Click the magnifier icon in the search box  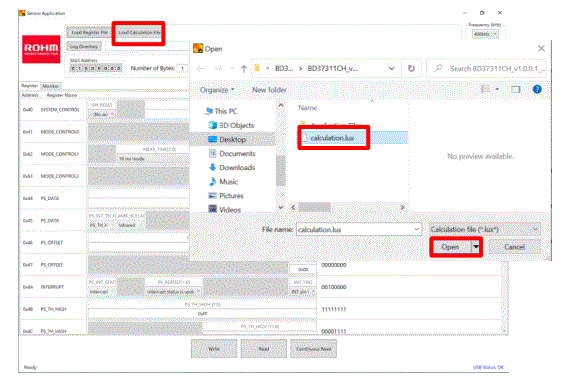click(x=438, y=68)
